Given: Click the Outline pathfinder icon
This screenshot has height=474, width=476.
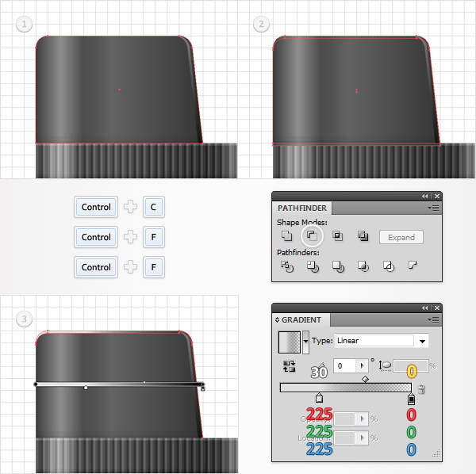Looking at the screenshot, I should pyautogui.click(x=389, y=266).
